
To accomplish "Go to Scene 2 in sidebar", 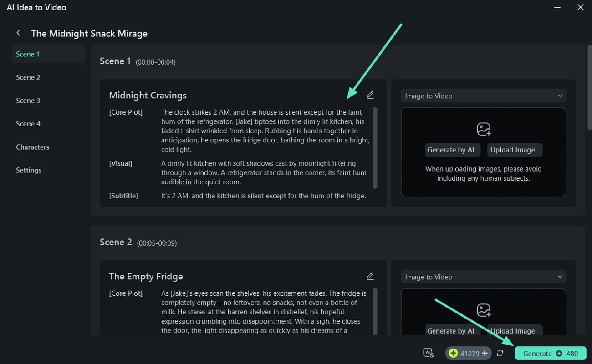I will click(28, 77).
